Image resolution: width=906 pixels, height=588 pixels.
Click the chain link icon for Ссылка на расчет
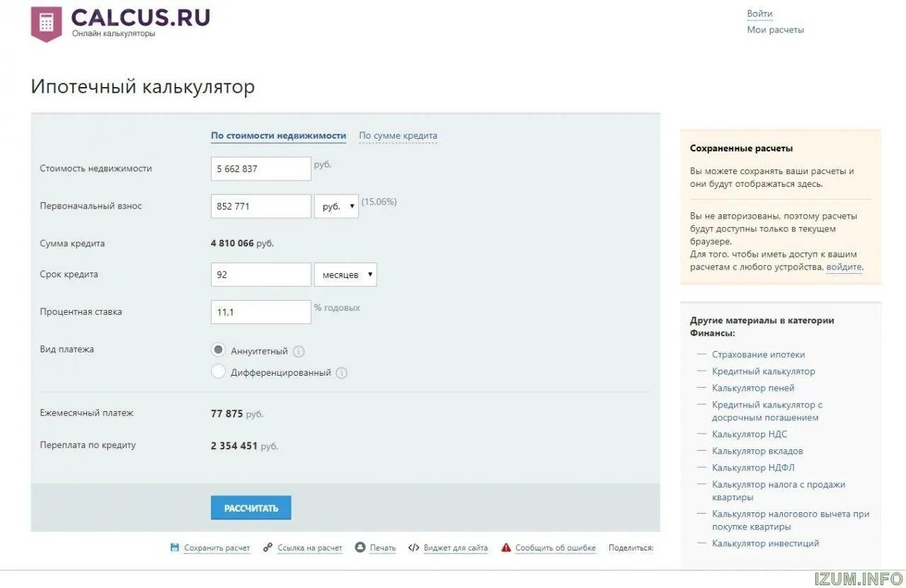coord(268,548)
